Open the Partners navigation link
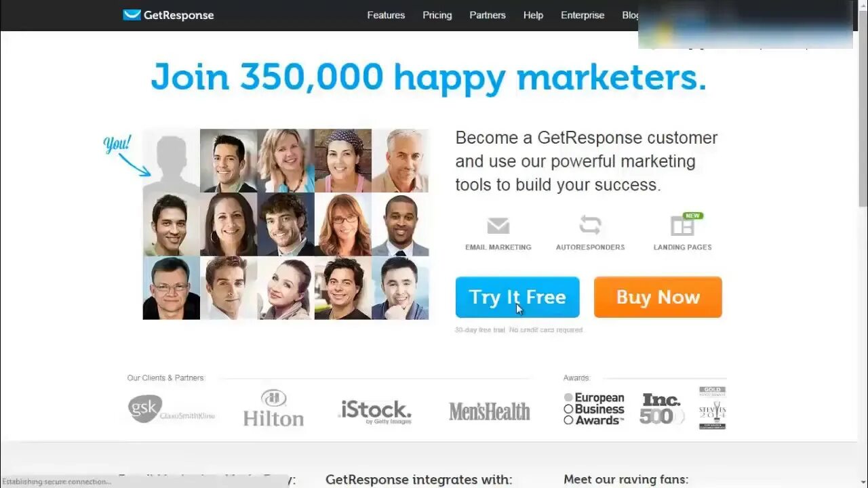Viewport: 868px width, 488px height. tap(488, 15)
